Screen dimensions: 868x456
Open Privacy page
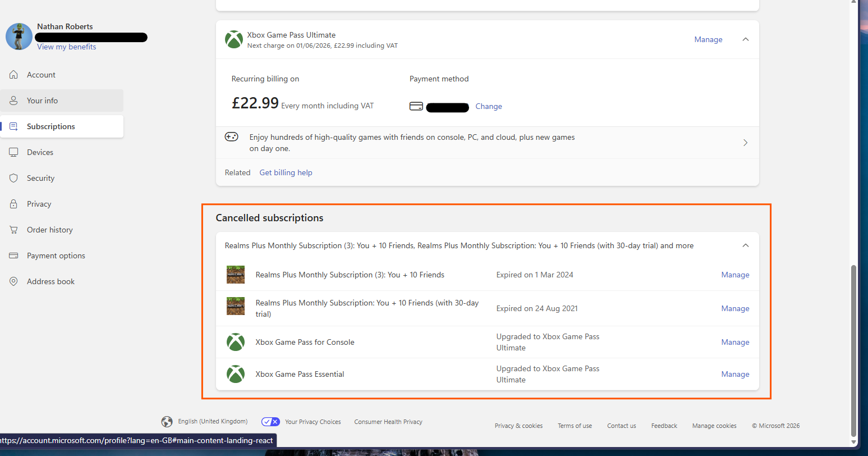coord(62,204)
